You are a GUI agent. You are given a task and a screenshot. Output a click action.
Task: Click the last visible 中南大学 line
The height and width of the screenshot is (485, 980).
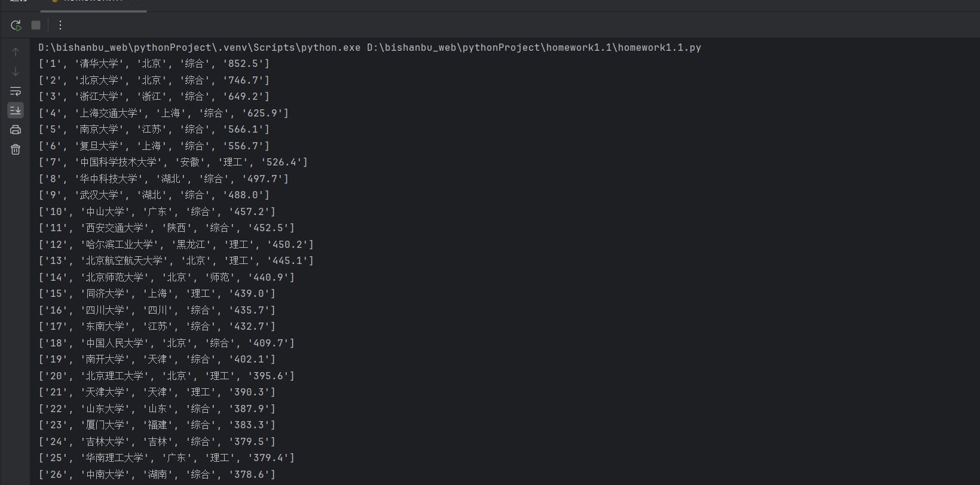[157, 474]
